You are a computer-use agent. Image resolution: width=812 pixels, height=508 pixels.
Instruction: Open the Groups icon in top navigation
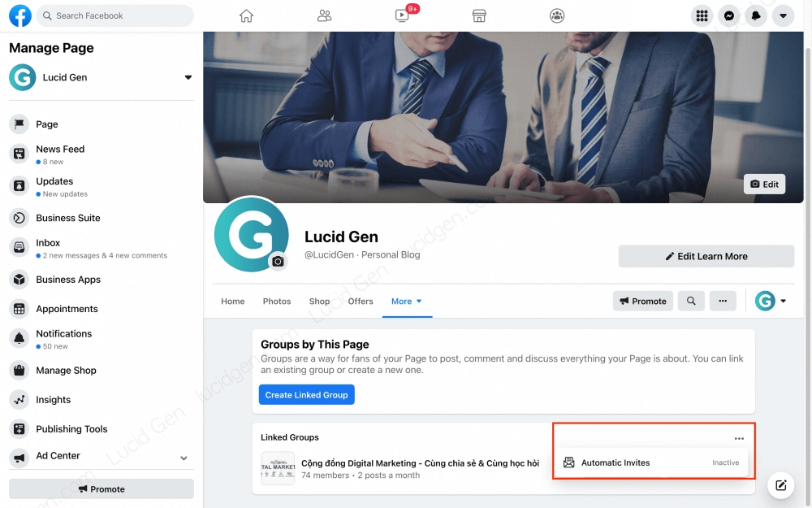tap(557, 16)
